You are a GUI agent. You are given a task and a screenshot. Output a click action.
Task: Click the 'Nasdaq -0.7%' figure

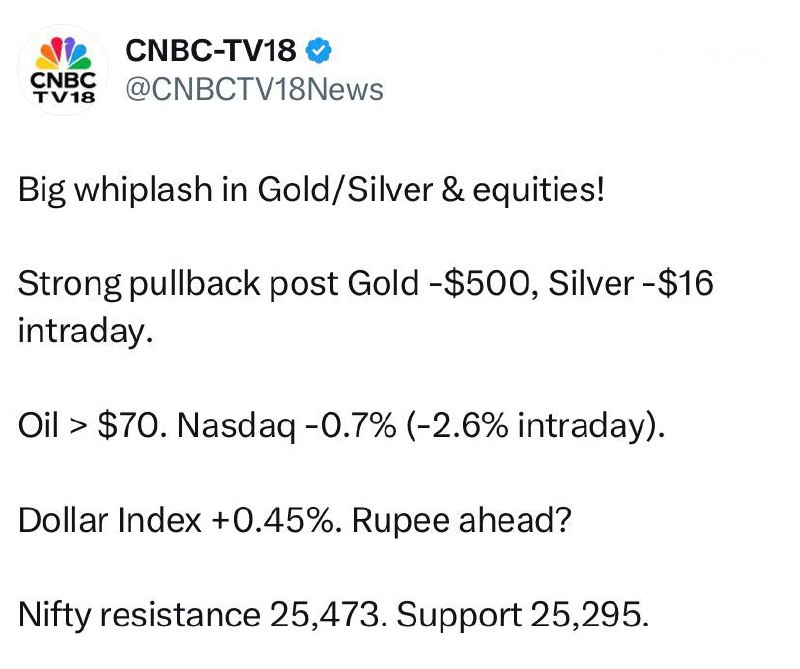click(286, 426)
